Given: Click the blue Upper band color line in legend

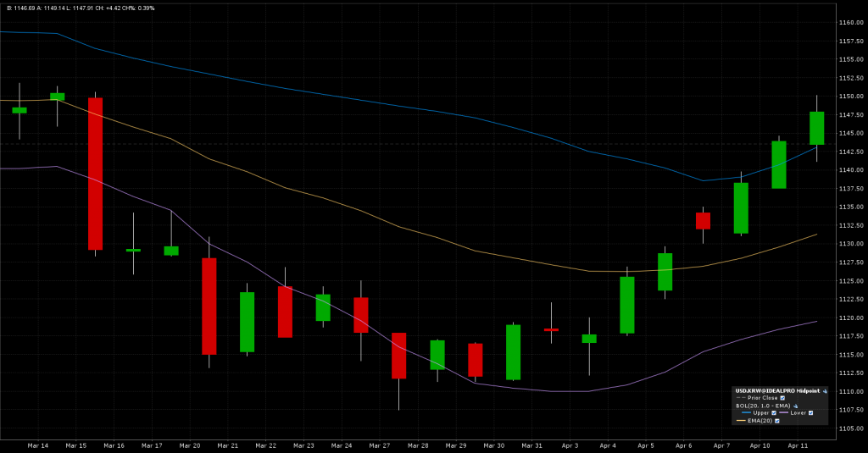Looking at the screenshot, I should (x=746, y=412).
